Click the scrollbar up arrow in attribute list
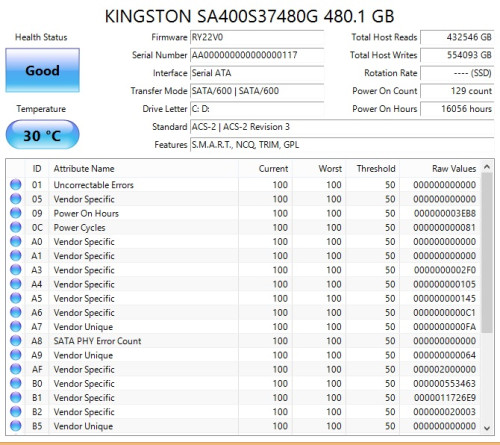Screen dimensions: 500x445 (487, 166)
